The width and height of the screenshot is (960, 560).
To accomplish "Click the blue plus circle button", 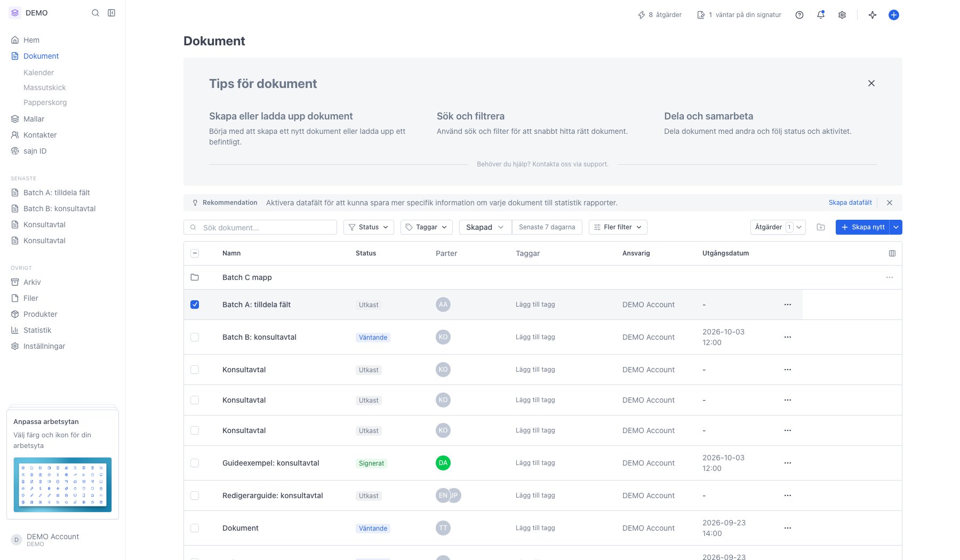I will (894, 15).
